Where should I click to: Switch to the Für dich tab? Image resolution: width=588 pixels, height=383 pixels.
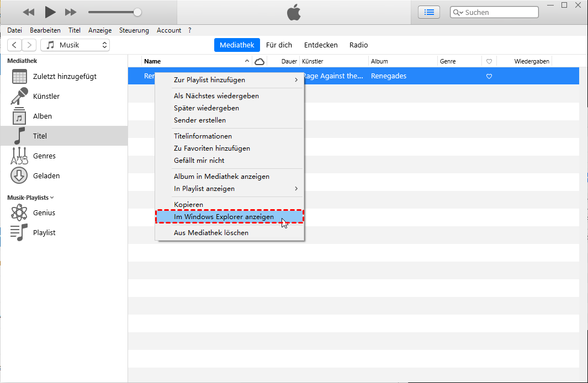[279, 45]
